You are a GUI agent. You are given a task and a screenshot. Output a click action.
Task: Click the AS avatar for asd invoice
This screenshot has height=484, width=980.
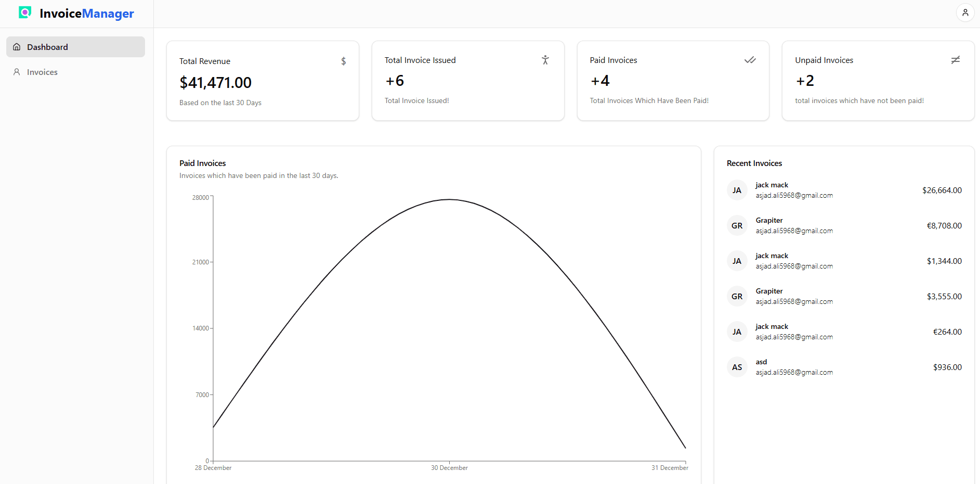[x=737, y=367]
